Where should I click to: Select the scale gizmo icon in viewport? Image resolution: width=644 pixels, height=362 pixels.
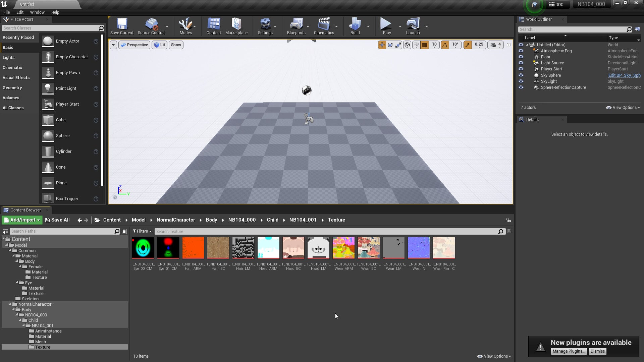coord(398,45)
